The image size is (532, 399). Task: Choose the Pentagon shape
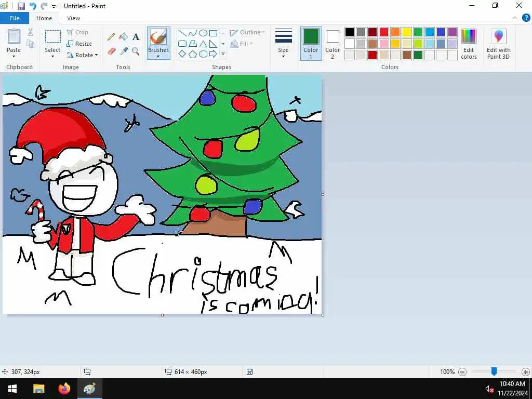(x=193, y=54)
